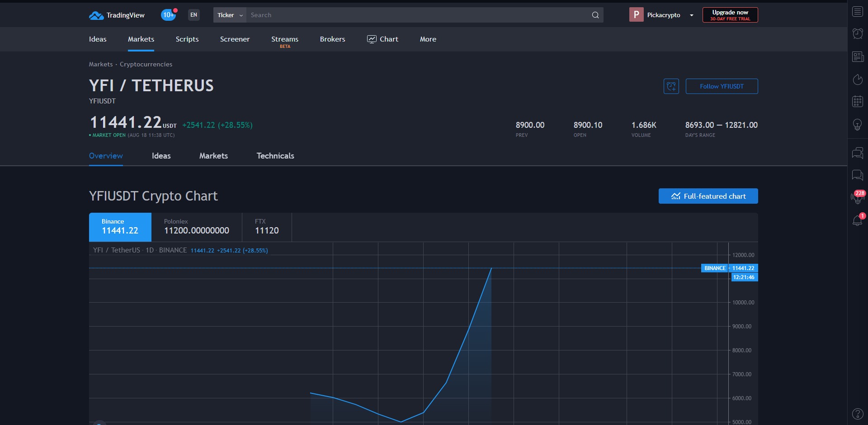Click the day's range value 8693.00 — 12821.00
This screenshot has width=868, height=425.
point(722,125)
